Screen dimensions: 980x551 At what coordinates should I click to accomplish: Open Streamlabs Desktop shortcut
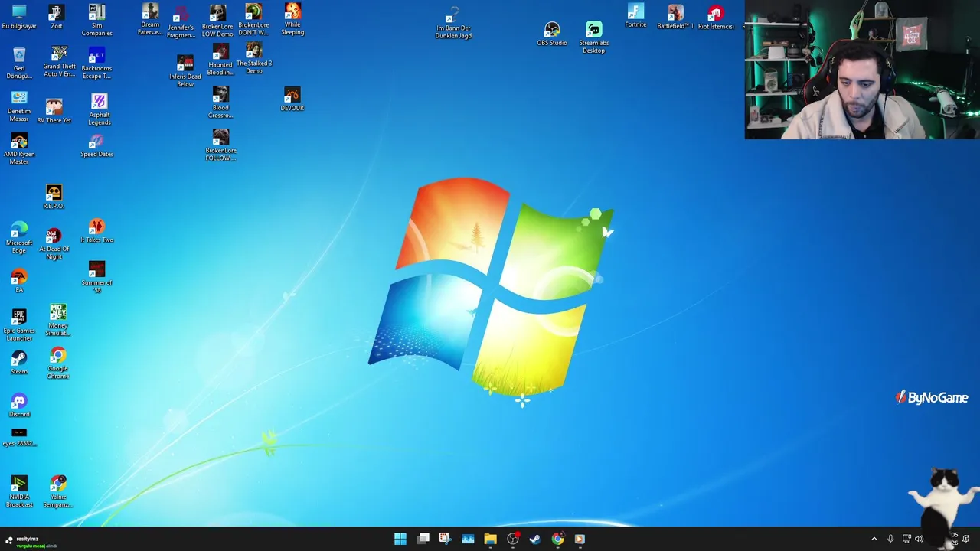pos(594,37)
